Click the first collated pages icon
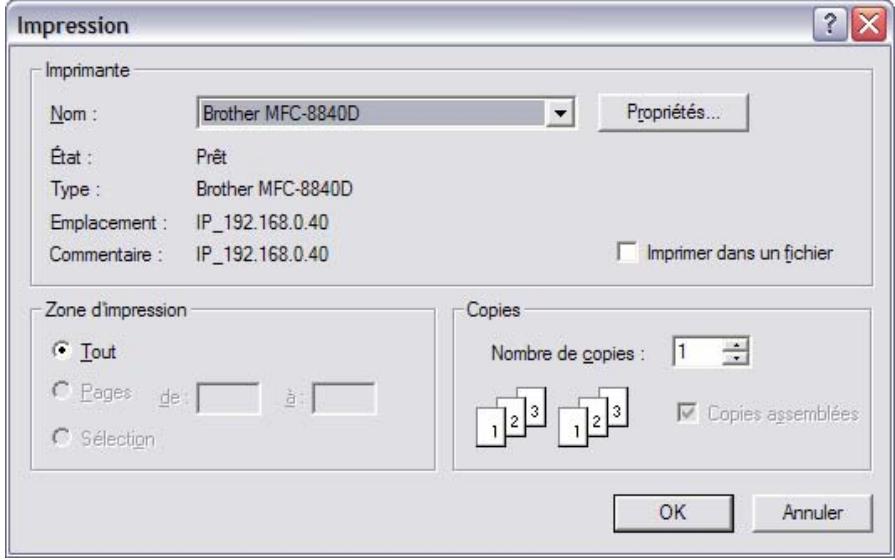Image resolution: width=895 pixels, height=560 pixels. (511, 417)
